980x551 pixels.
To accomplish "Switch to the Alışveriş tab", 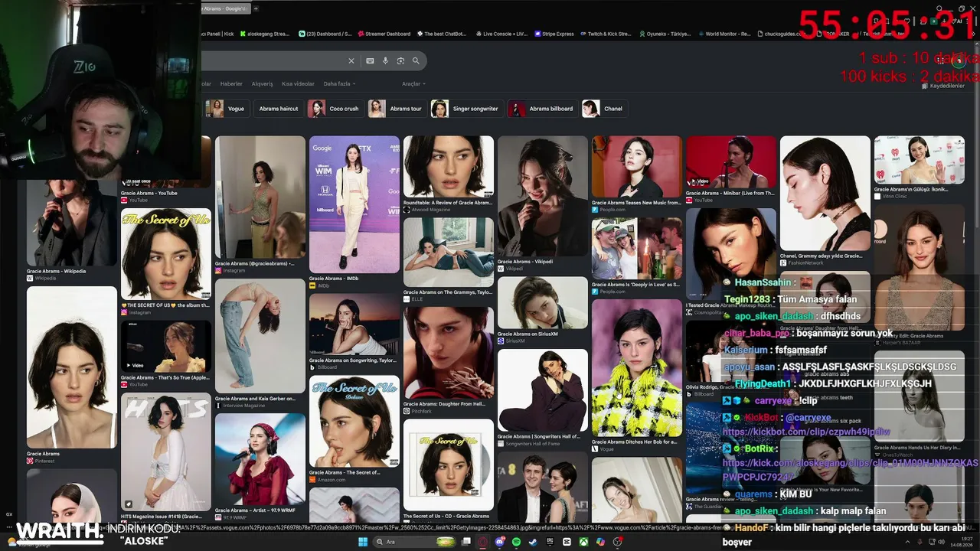I will pos(263,84).
